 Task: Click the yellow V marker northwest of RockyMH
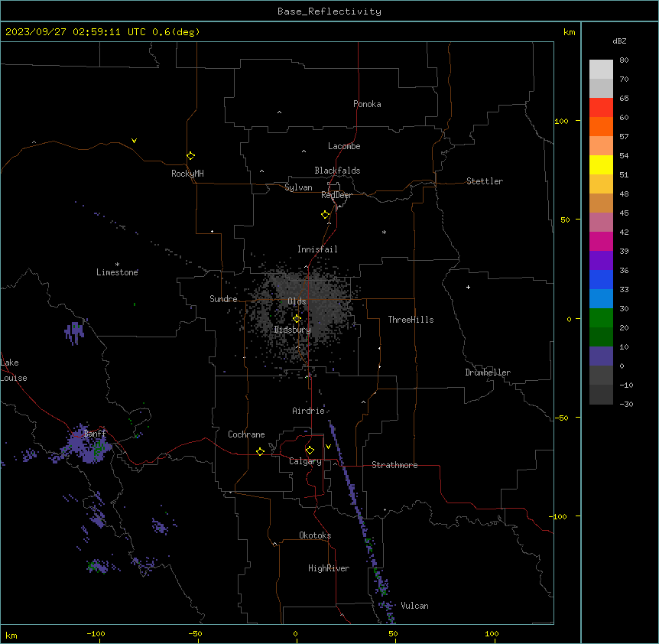[x=134, y=141]
